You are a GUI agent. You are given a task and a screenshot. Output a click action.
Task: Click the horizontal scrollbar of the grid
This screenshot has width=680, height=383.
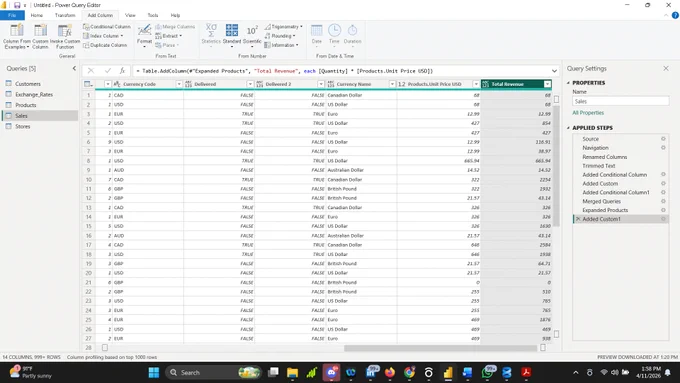click(x=440, y=348)
